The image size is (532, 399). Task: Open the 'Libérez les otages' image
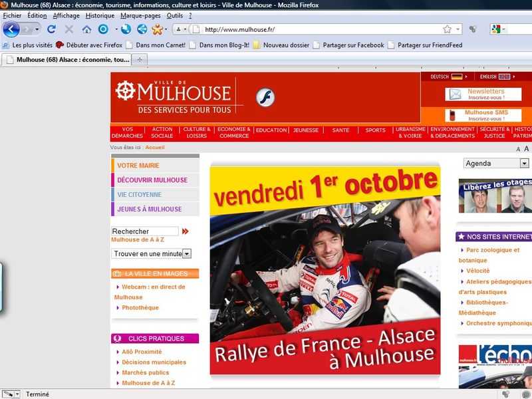coord(495,196)
